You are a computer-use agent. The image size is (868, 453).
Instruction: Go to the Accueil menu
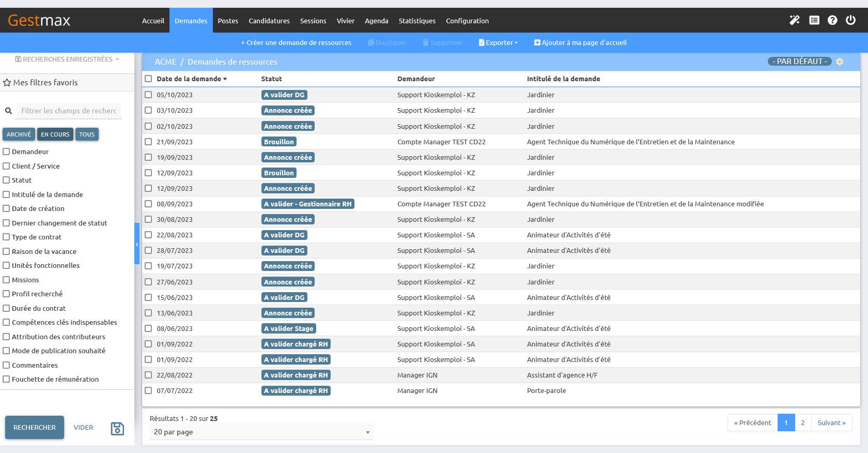[x=153, y=21]
